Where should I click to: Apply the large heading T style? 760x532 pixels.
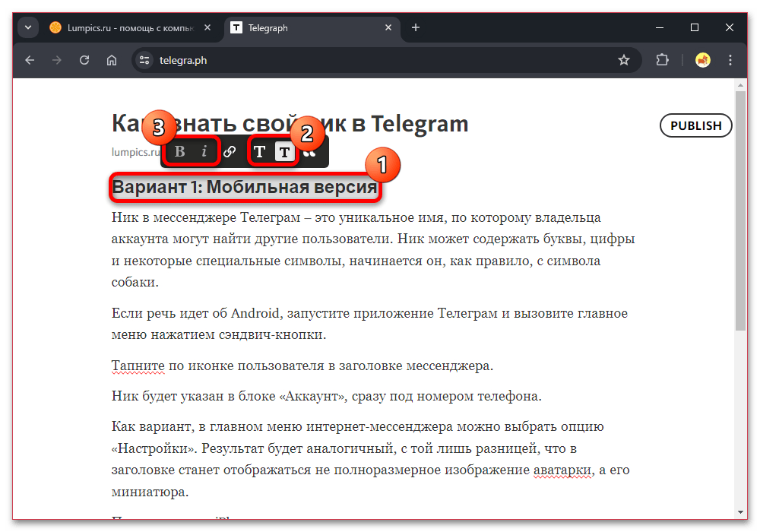(x=259, y=152)
